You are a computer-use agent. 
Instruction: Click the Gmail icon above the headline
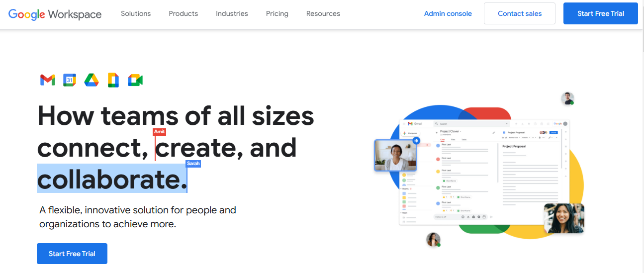point(48,80)
